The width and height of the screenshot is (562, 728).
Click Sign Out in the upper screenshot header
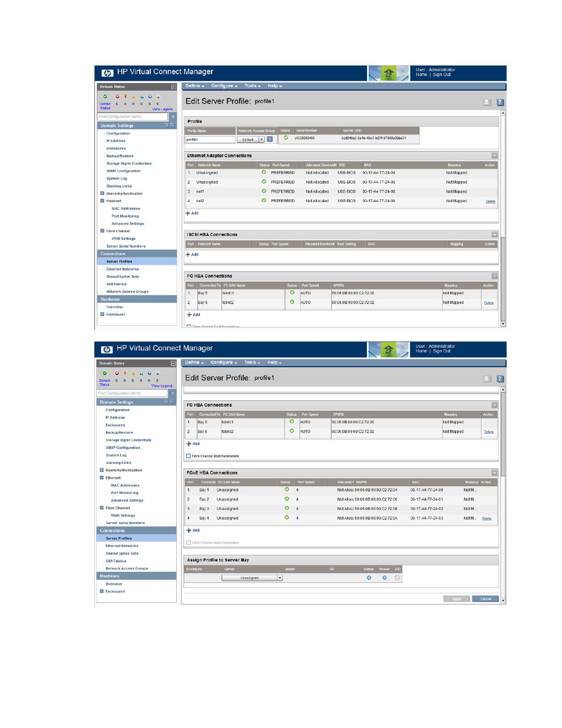(442, 75)
